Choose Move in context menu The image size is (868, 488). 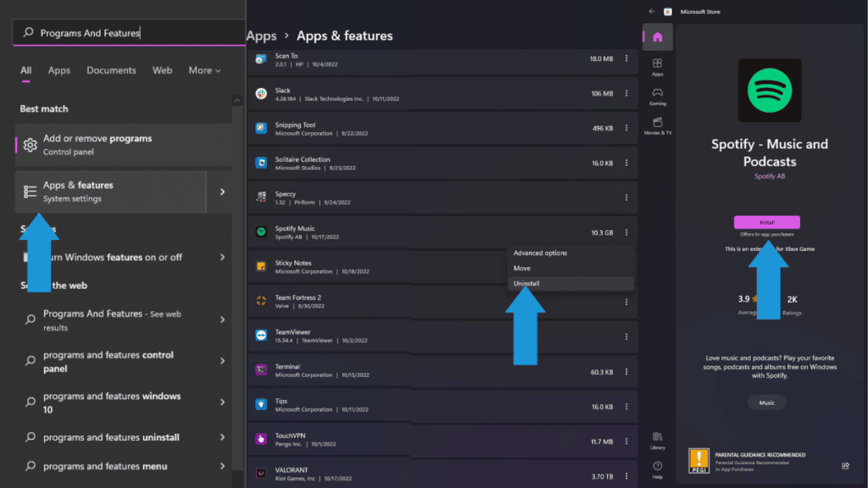click(x=570, y=269)
